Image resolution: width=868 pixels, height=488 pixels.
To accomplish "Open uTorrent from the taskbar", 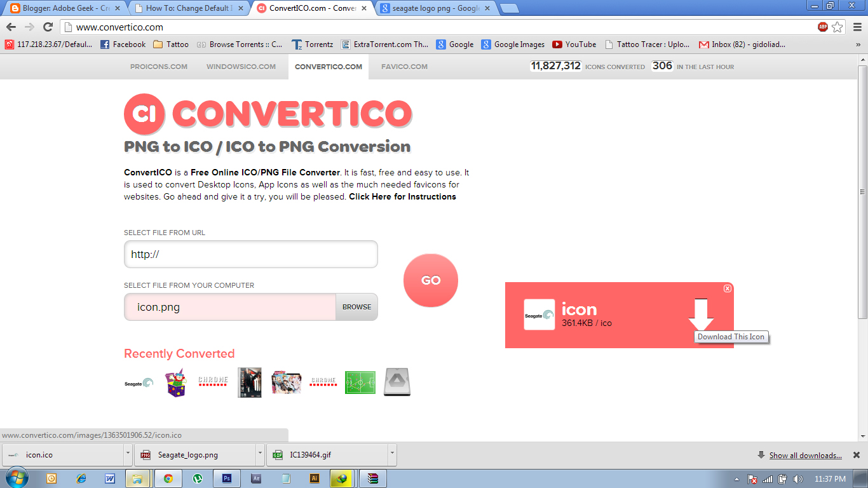I will pyautogui.click(x=197, y=478).
